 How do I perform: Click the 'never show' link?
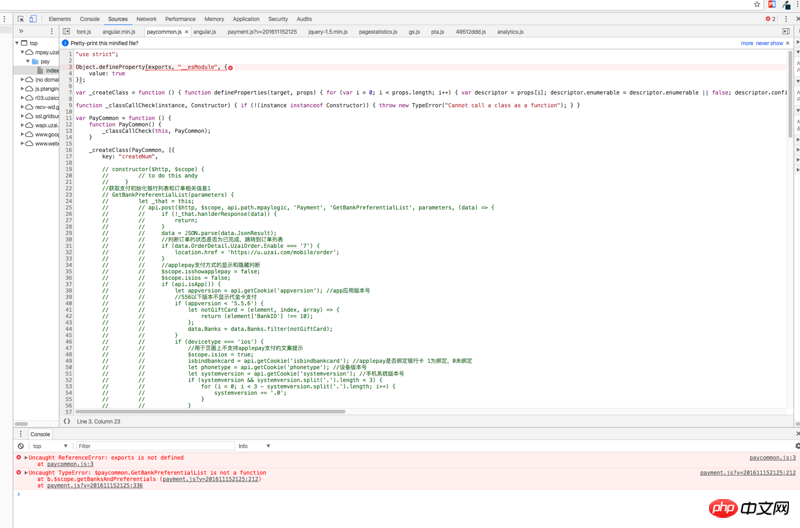tap(769, 43)
